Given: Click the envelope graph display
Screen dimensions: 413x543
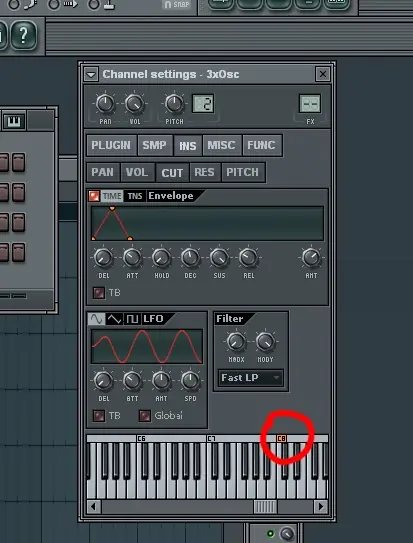Looking at the screenshot, I should click(x=207, y=223).
